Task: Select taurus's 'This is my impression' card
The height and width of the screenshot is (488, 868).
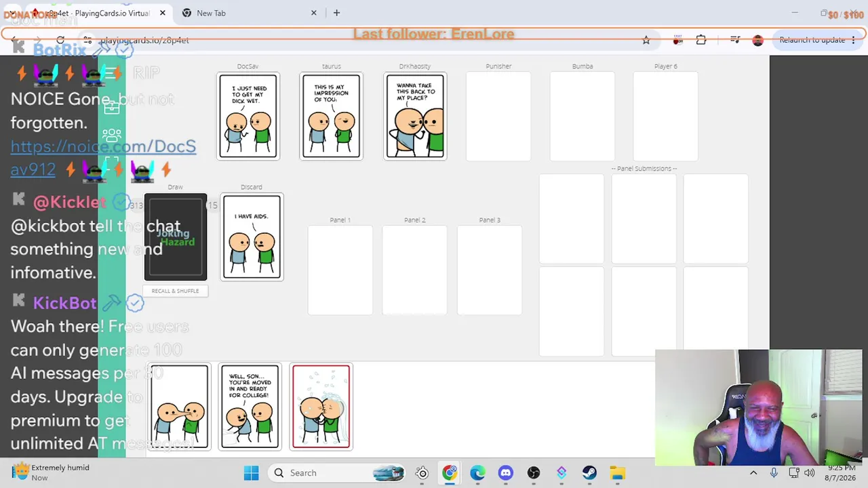Action: (x=332, y=117)
